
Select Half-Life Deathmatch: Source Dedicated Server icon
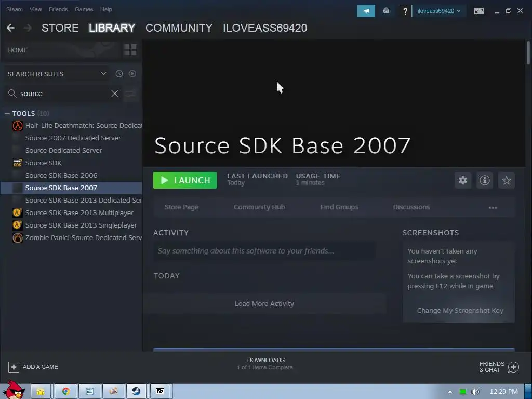(x=17, y=126)
